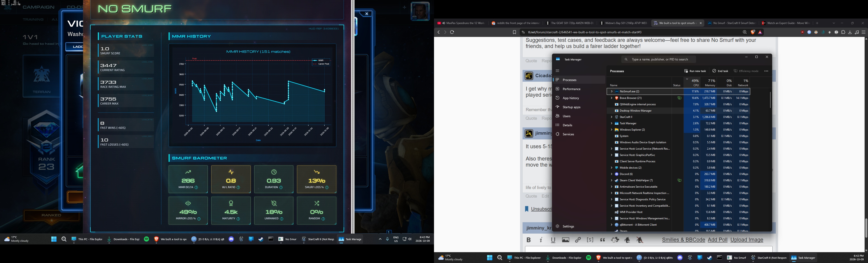
Task: Click the info icon next to Duration
Action: (281, 187)
